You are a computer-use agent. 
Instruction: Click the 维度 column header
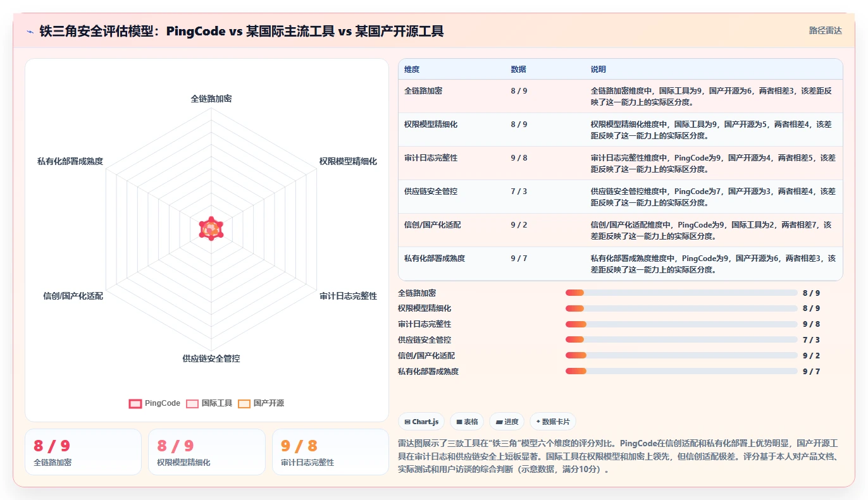[x=412, y=70]
